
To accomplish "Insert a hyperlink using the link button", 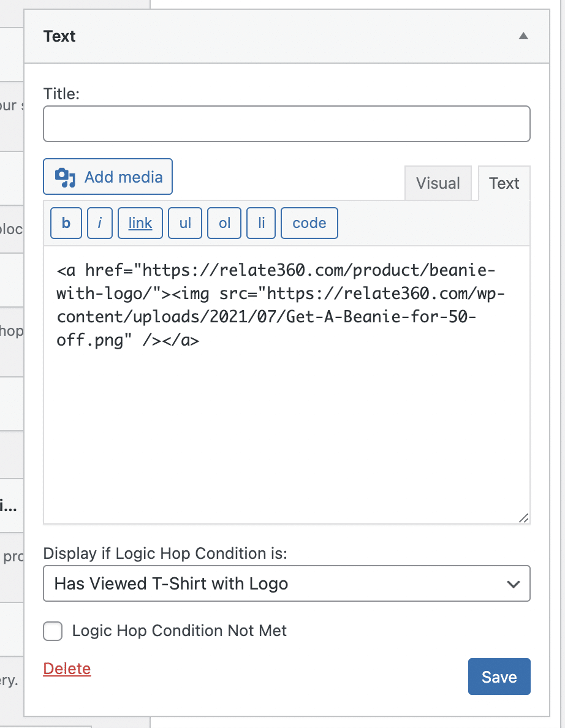I will [140, 222].
